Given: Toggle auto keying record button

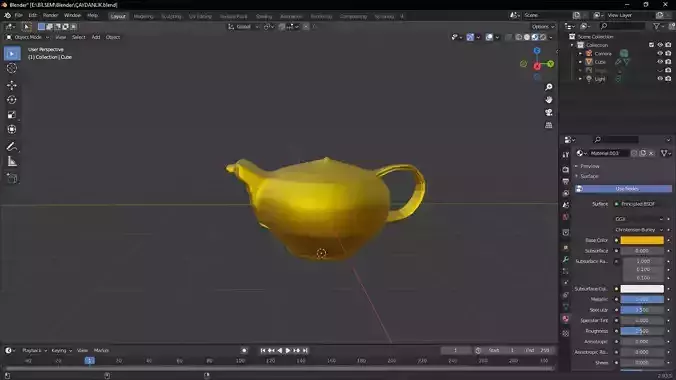Looking at the screenshot, I should pos(244,351).
